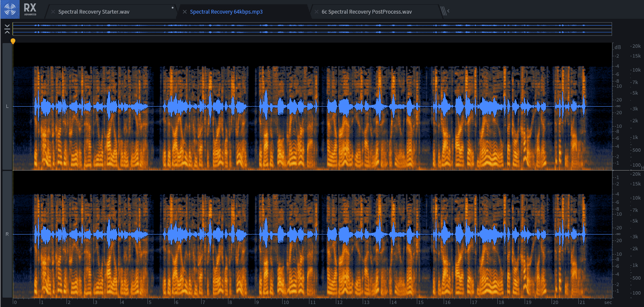
Task: Close the 6c Spectral Recovery PostProcess.wav tab
Action: click(x=316, y=12)
